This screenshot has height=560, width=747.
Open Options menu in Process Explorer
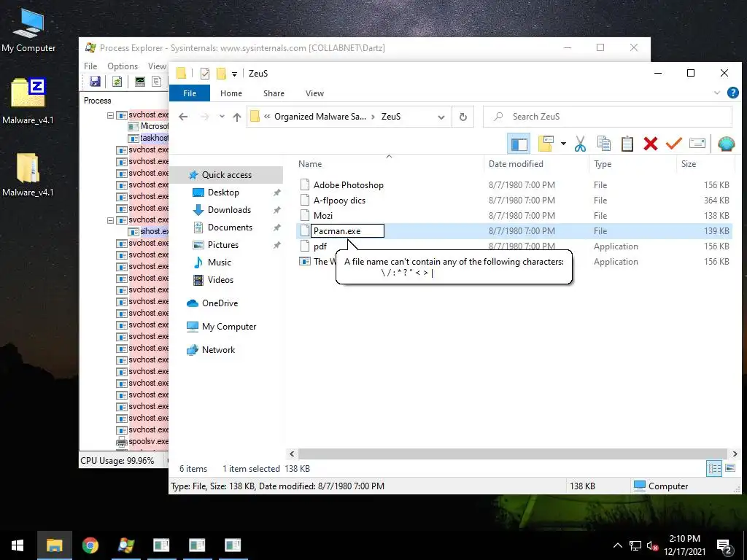point(123,66)
